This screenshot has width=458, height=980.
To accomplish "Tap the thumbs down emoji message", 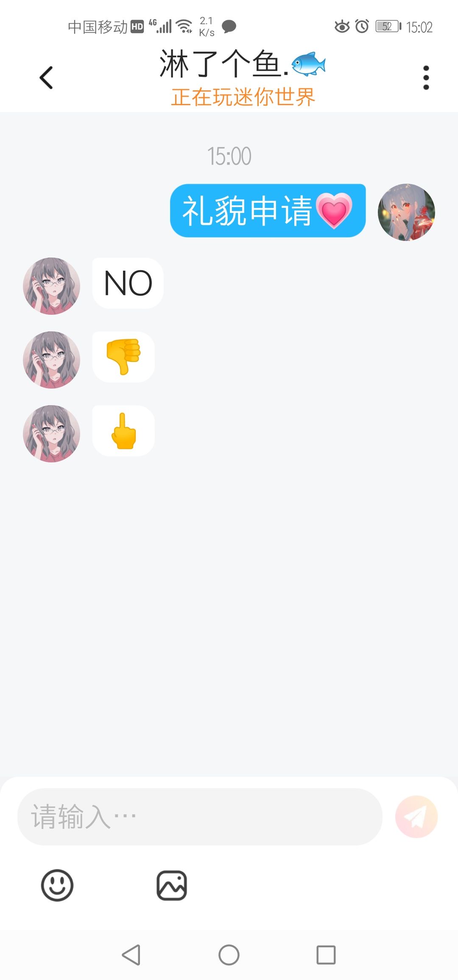I will coord(123,357).
